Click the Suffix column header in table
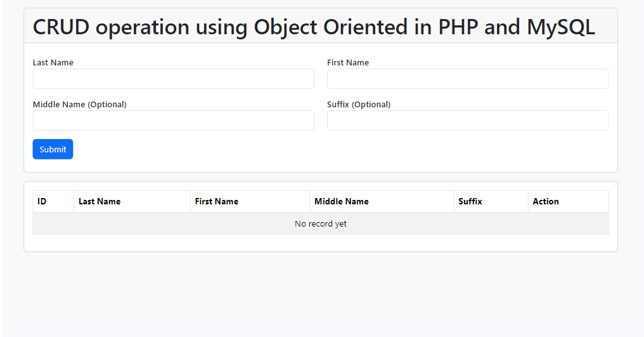The width and height of the screenshot is (644, 337). (x=491, y=201)
